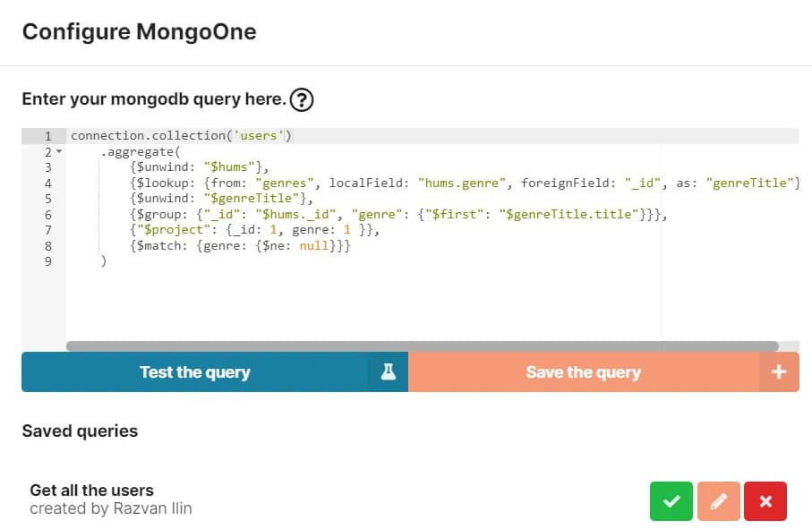Click the Get all the users saved query
The height and width of the screenshot is (529, 812).
91,490
